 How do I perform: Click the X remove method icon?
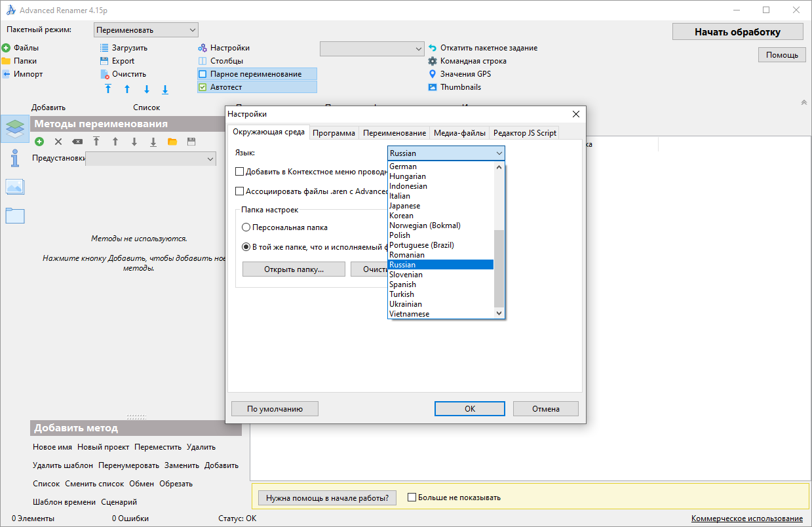[x=58, y=142]
